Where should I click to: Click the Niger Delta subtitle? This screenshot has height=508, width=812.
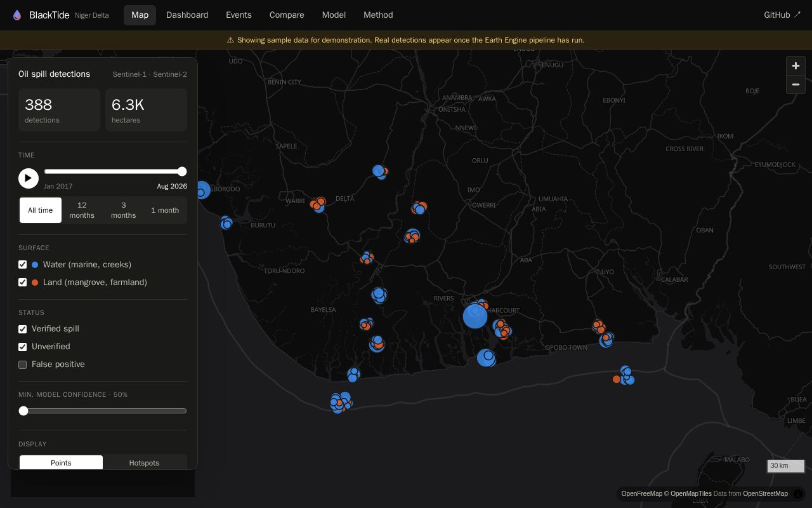91,15
